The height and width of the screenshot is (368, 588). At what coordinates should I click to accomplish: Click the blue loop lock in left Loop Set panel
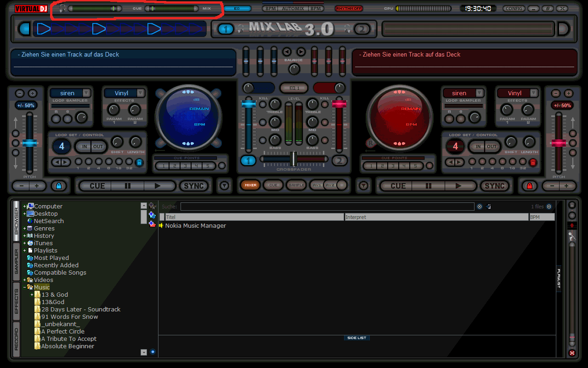coord(139,162)
